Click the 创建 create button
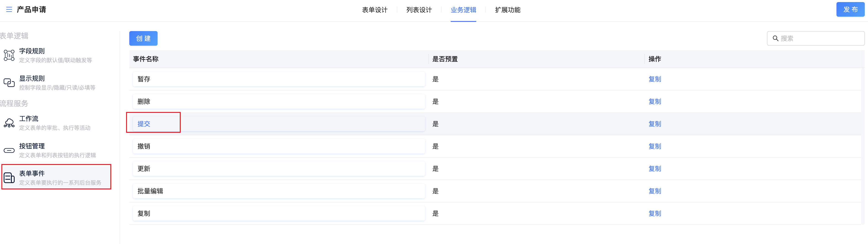This screenshot has height=244, width=868. tap(143, 38)
